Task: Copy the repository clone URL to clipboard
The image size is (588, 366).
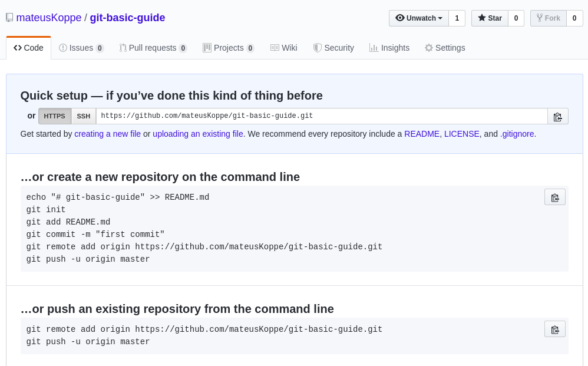Action: point(557,116)
